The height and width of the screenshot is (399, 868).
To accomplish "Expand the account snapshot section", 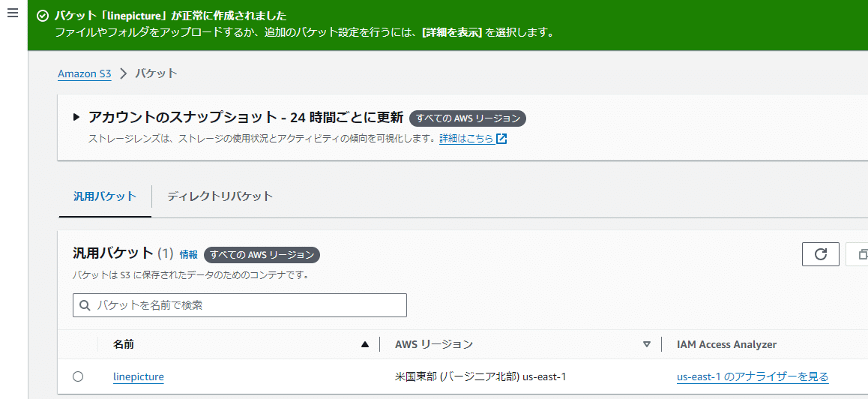I will tap(76, 118).
